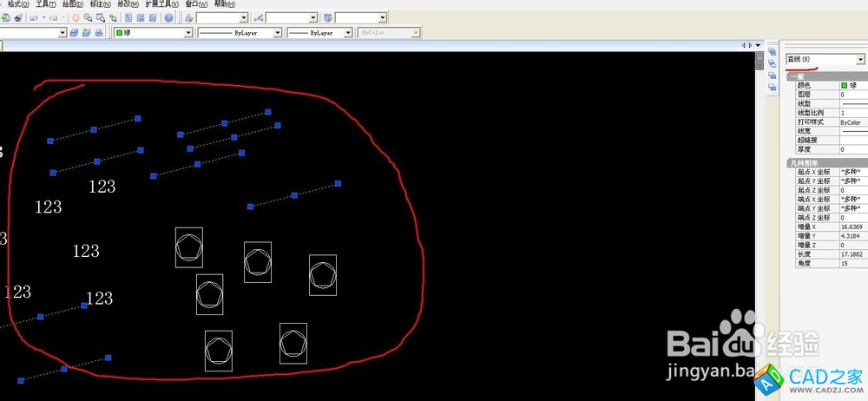Select the Pan hand tool

[76, 17]
